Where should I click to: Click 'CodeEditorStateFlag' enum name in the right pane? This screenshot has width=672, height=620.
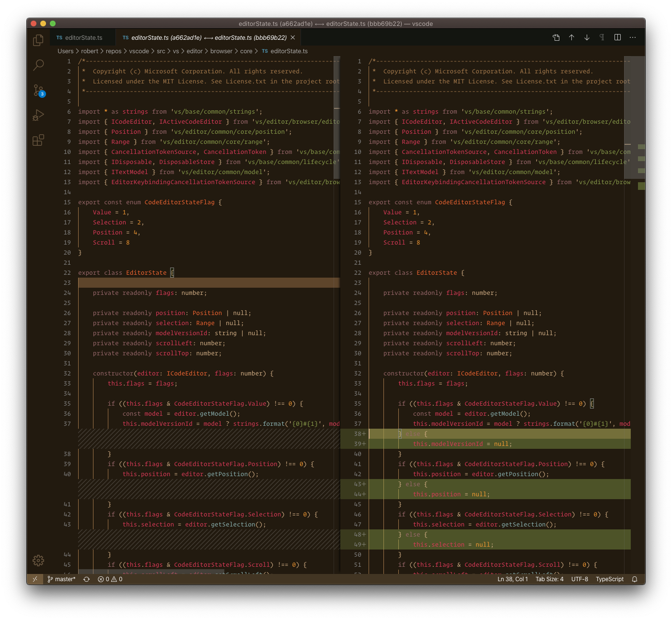[x=470, y=202]
